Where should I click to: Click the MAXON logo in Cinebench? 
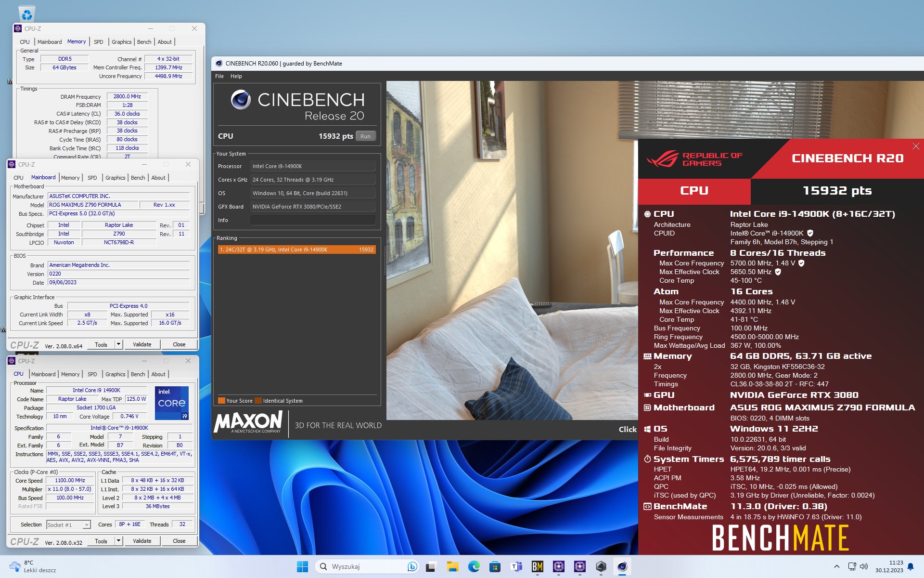(x=248, y=423)
